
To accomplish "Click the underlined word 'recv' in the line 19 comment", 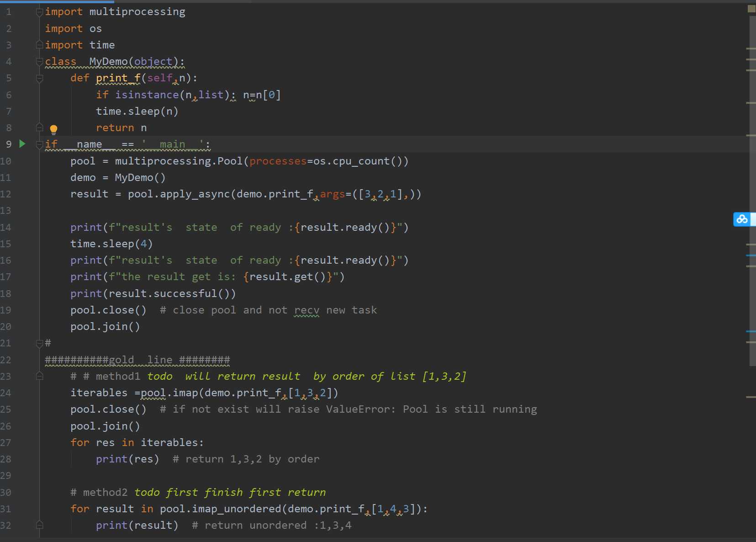I will pyautogui.click(x=307, y=310).
